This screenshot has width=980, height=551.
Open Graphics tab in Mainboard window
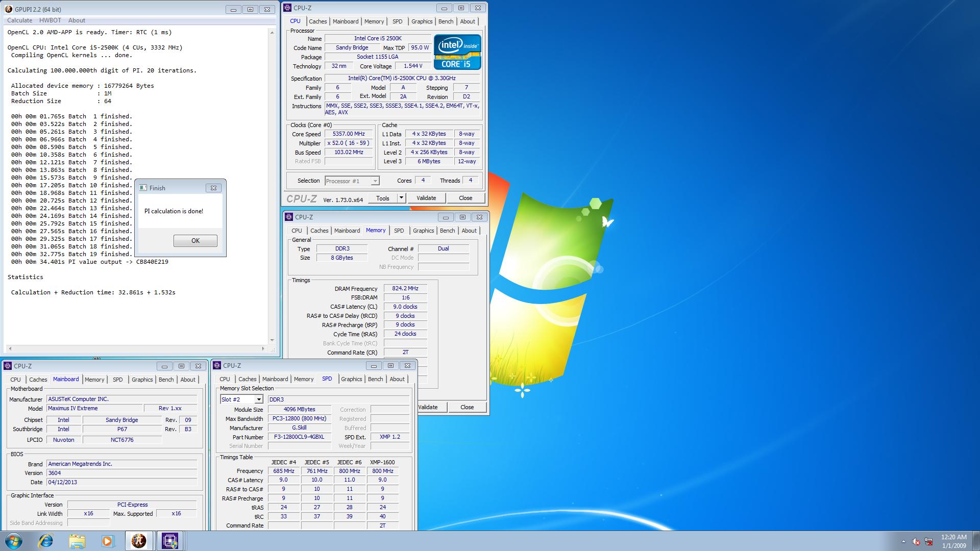point(142,380)
